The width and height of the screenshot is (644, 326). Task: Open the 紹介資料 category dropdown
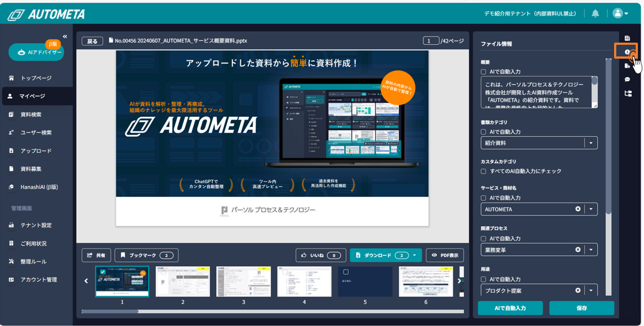[x=539, y=143]
